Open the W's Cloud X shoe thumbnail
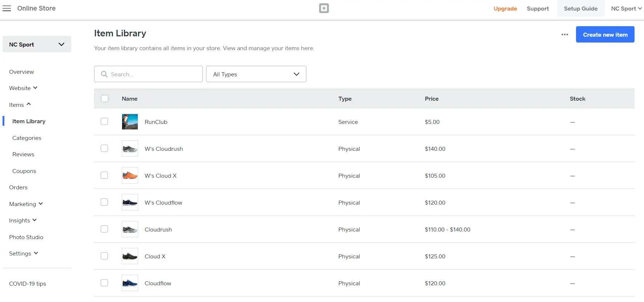Image resolution: width=644 pixels, height=302 pixels. pos(130,176)
